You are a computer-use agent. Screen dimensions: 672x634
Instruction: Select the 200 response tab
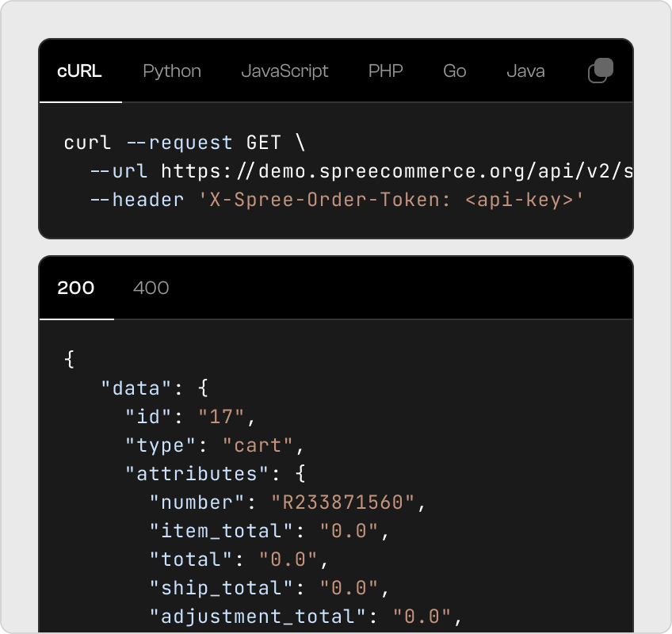coord(76,288)
